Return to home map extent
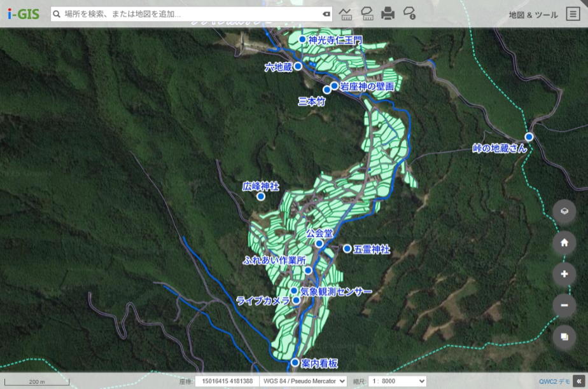This screenshot has height=389, width=588. tap(564, 243)
